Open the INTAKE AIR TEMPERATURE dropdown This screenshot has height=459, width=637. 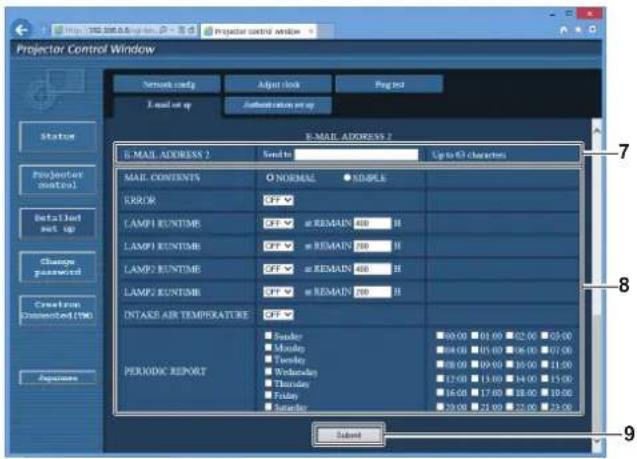(x=278, y=314)
